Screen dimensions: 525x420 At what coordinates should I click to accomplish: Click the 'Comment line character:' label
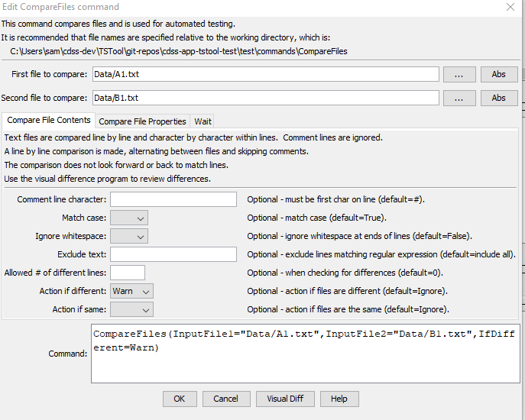pyautogui.click(x=62, y=199)
